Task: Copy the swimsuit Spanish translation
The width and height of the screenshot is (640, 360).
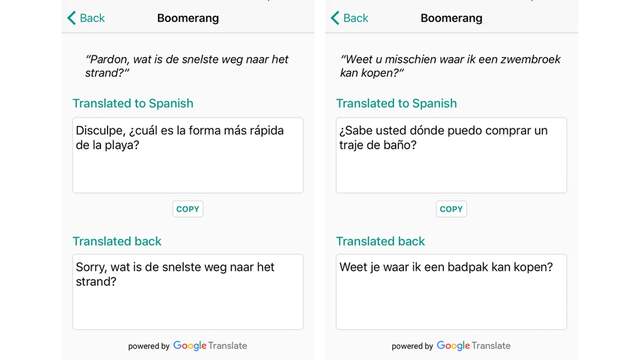Action: tap(451, 209)
